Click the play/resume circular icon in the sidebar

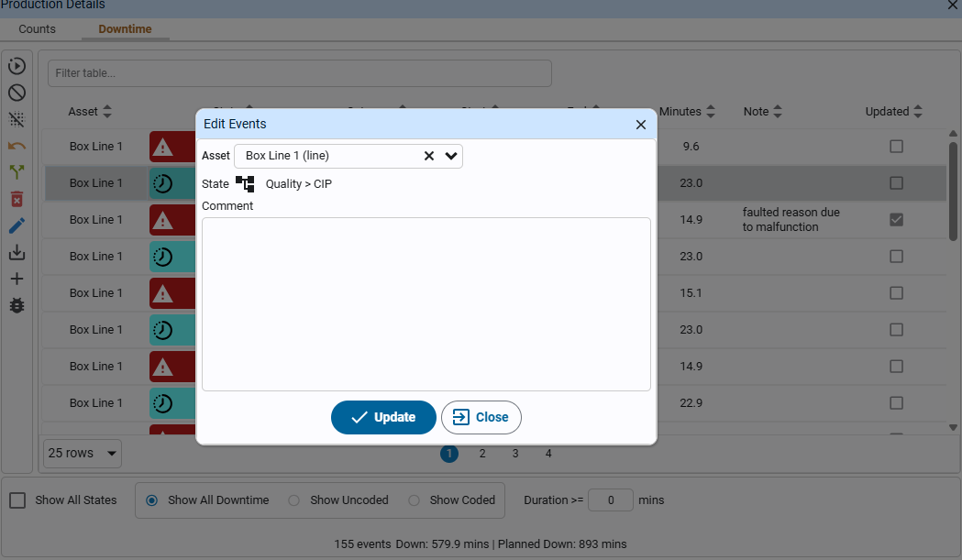click(x=17, y=66)
